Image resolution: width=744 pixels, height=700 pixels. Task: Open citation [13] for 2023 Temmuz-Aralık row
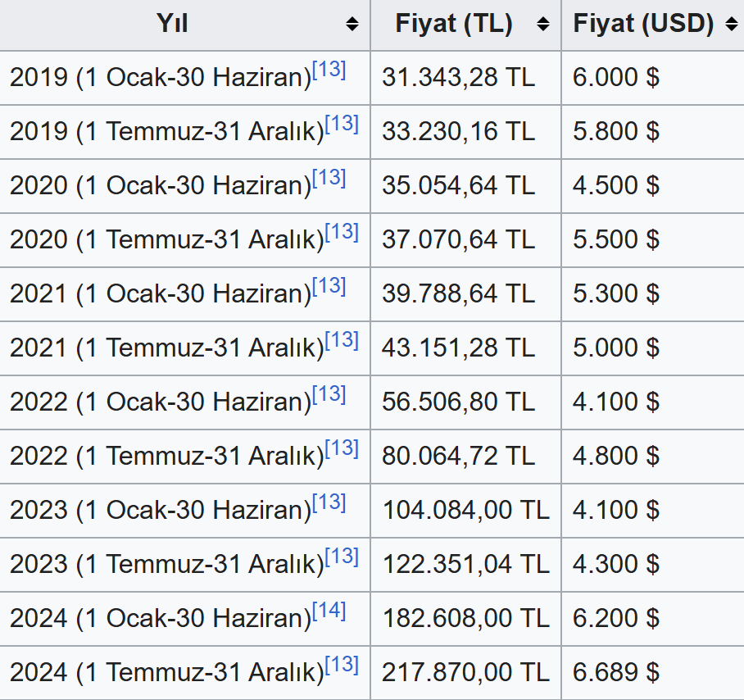coord(342,557)
